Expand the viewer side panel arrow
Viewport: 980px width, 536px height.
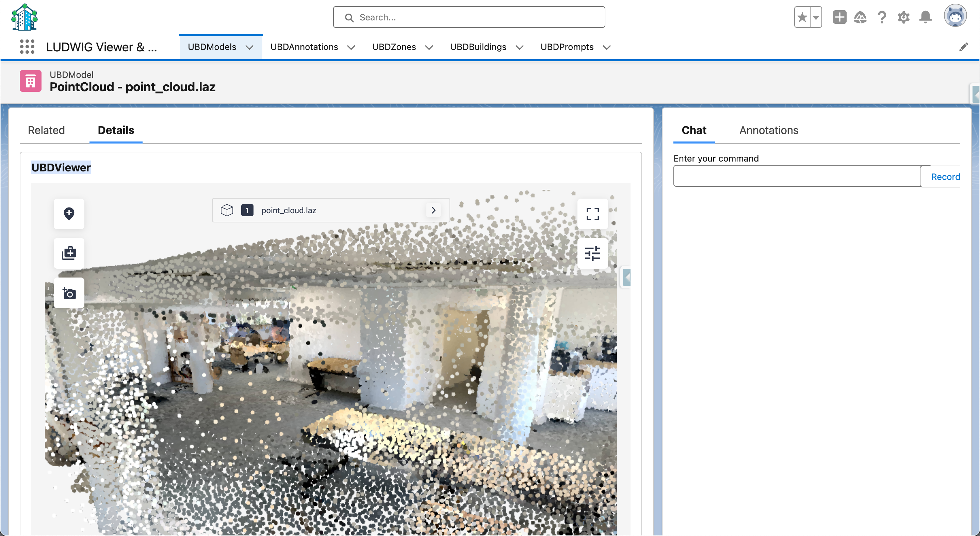click(626, 277)
